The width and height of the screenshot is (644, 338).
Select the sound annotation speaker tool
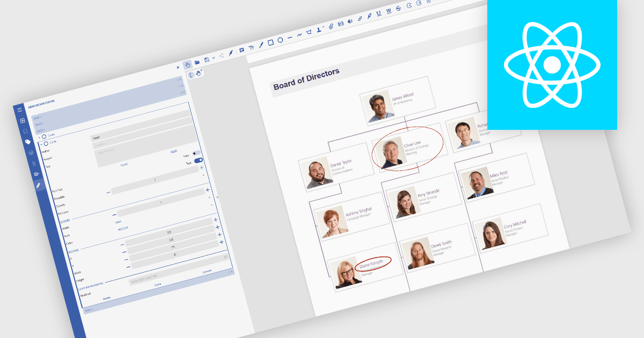[x=350, y=21]
